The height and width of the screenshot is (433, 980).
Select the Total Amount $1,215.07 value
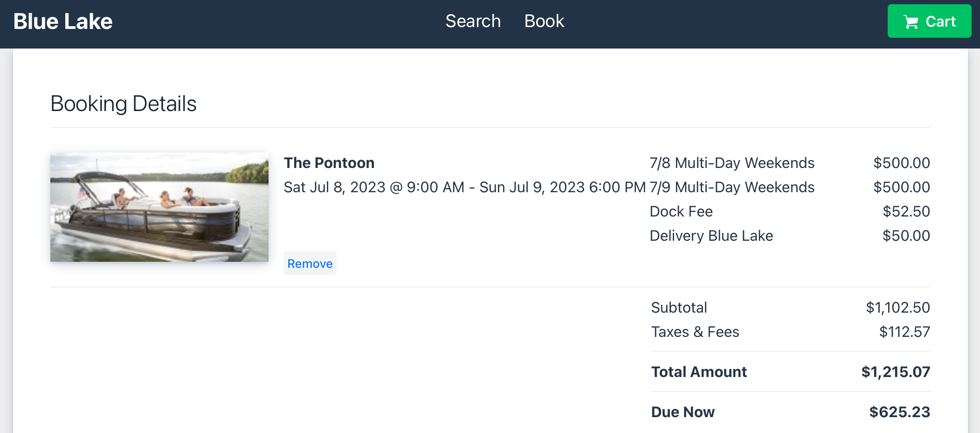tap(896, 372)
